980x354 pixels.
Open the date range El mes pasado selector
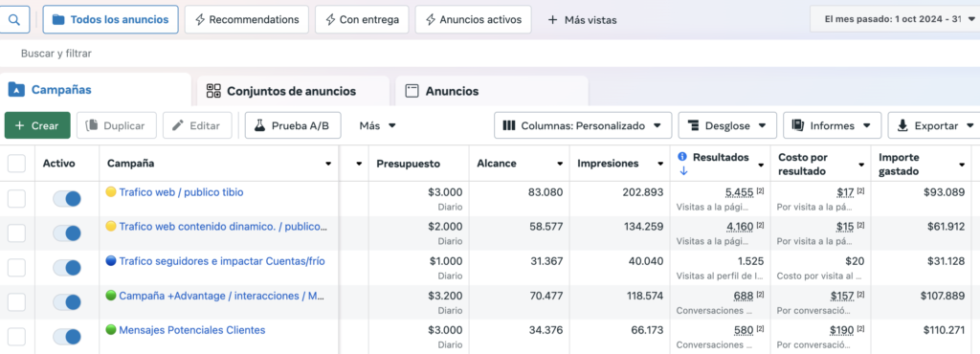click(895, 19)
